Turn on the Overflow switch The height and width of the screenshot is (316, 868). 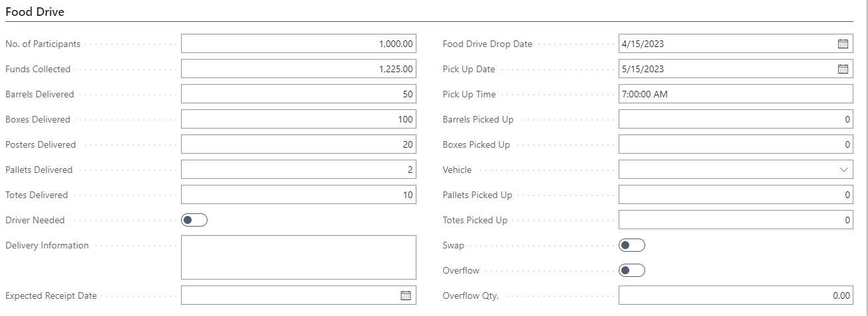631,270
